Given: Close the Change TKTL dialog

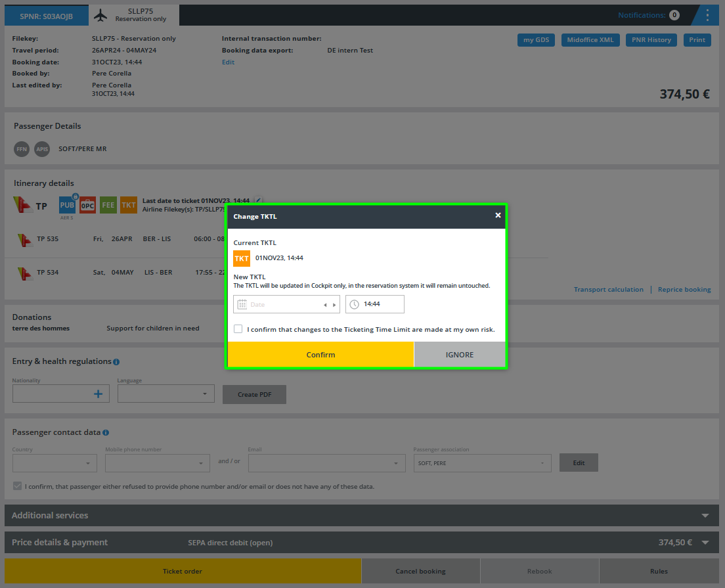Looking at the screenshot, I should point(498,215).
